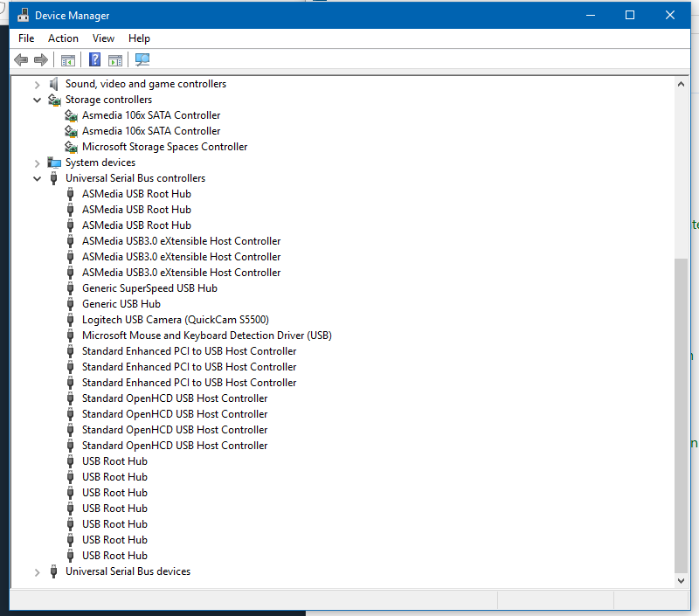Select Sound, video and game controllers label
This screenshot has width=699, height=616.
(146, 84)
